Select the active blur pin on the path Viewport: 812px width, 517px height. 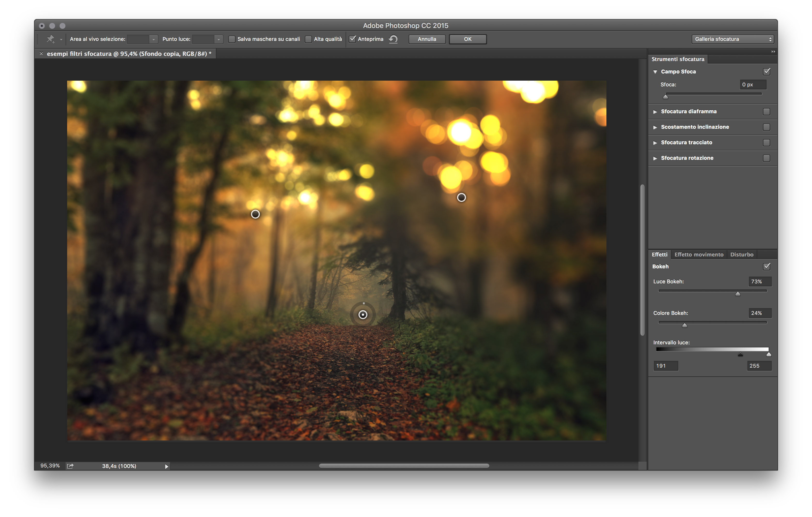pyautogui.click(x=363, y=315)
